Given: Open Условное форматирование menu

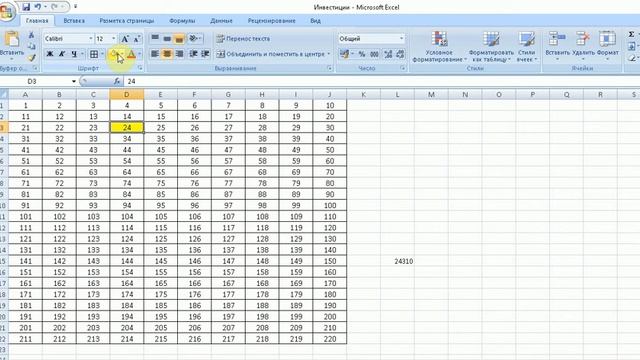Looking at the screenshot, I should (439, 47).
